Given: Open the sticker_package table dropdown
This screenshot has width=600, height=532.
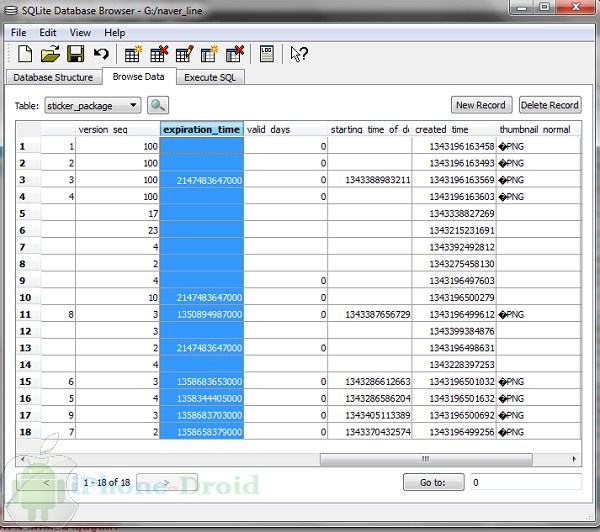Looking at the screenshot, I should click(x=93, y=105).
